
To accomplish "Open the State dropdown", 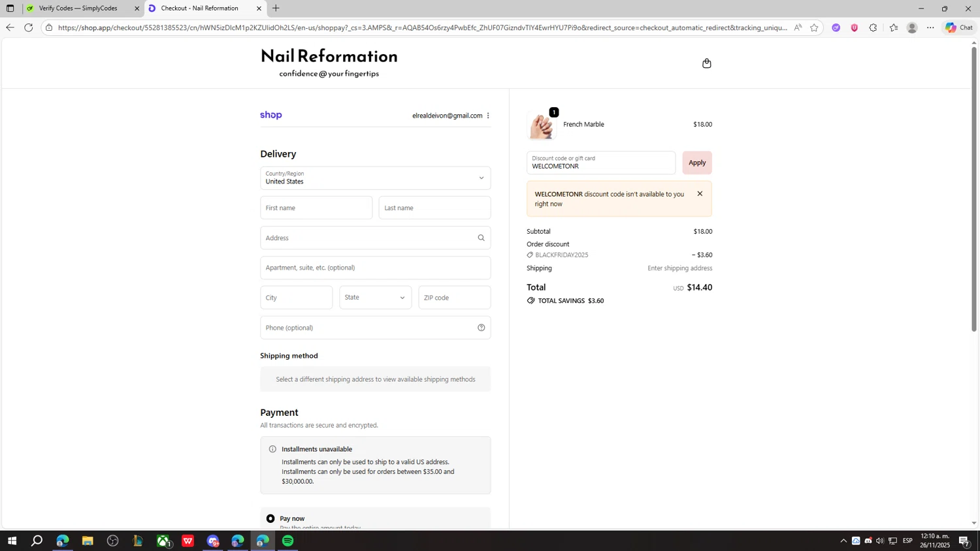I will [375, 298].
